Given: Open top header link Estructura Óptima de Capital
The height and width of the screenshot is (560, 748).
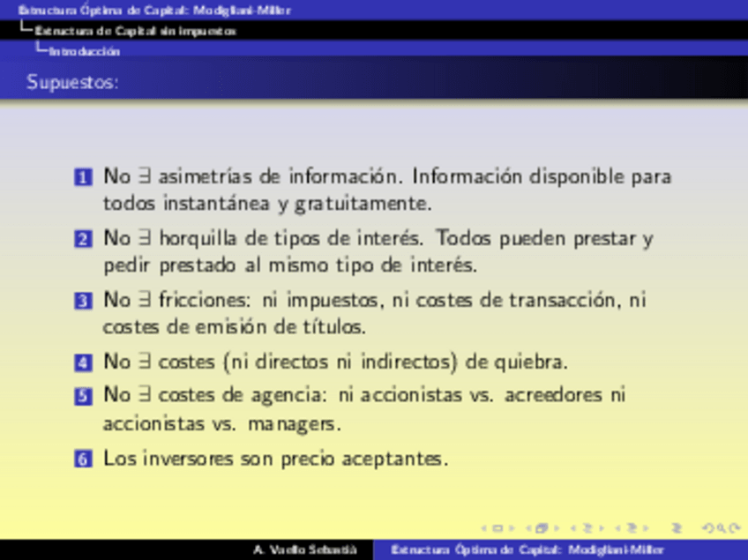Looking at the screenshot, I should 154,10.
